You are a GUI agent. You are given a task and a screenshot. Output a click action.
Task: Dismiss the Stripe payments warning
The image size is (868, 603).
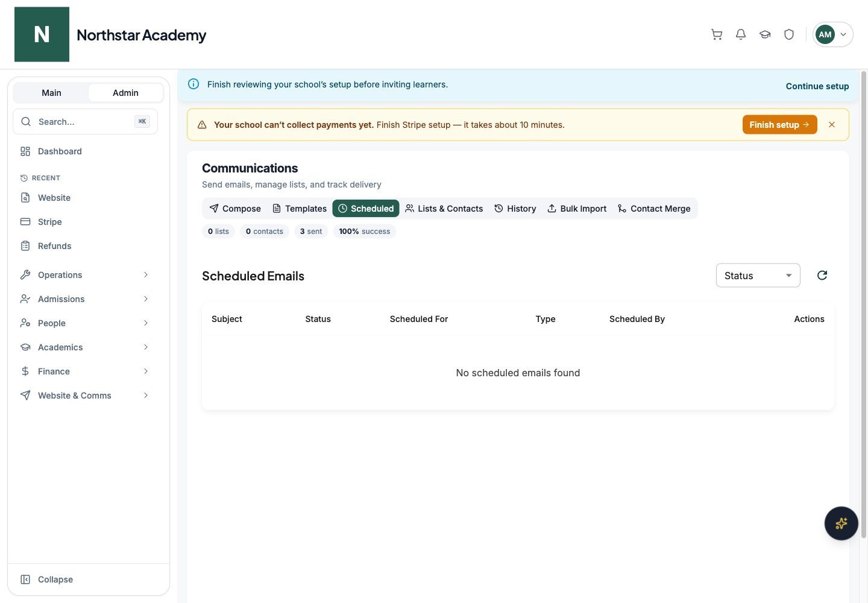click(x=832, y=125)
